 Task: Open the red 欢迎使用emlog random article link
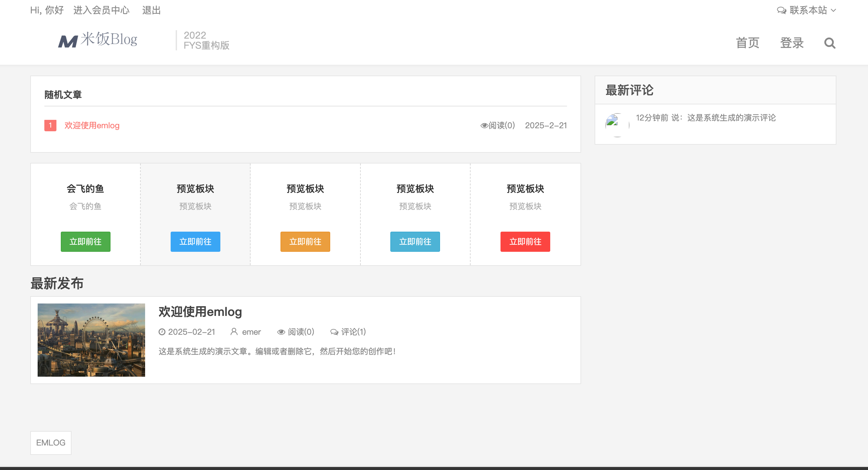pos(92,126)
